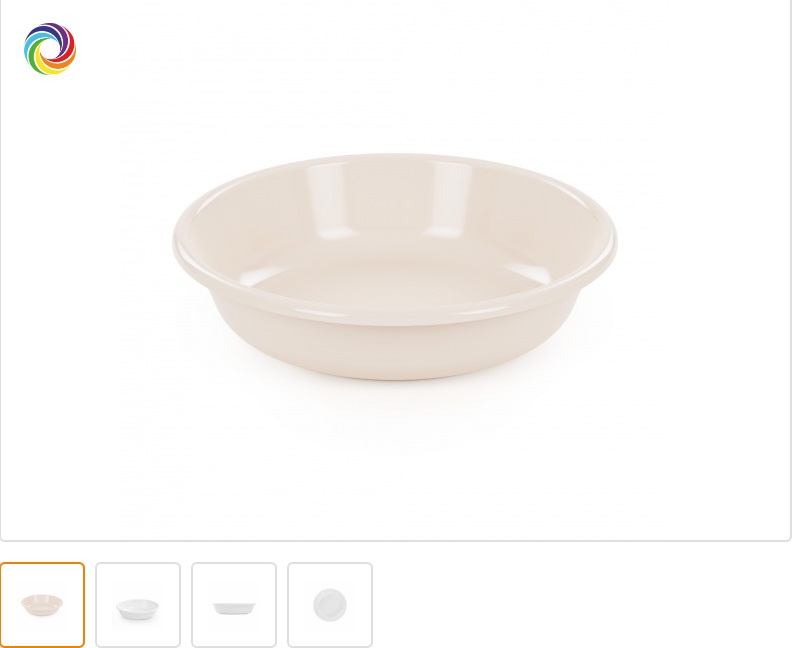Switch to the third product thumbnail
Viewport: 793px width, 648px height.
click(234, 605)
